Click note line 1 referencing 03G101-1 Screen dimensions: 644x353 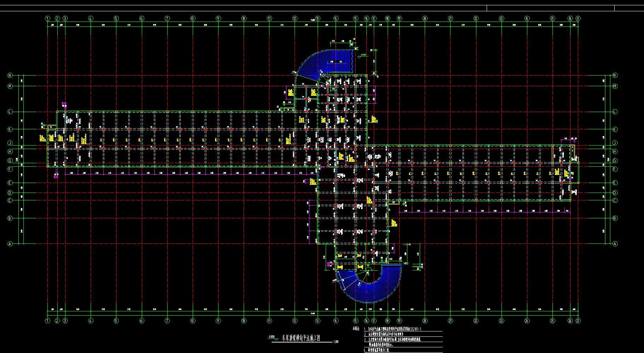pyautogui.click(x=395, y=329)
